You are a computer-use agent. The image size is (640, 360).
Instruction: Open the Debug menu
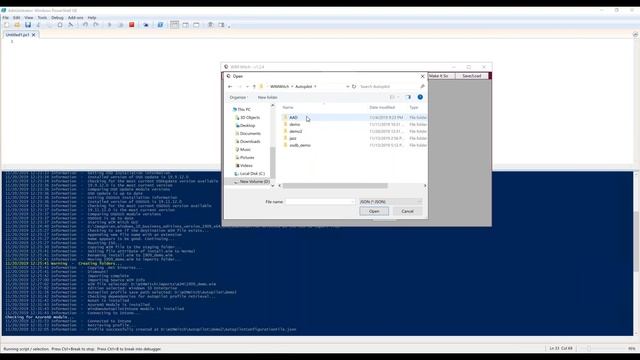pos(57,18)
